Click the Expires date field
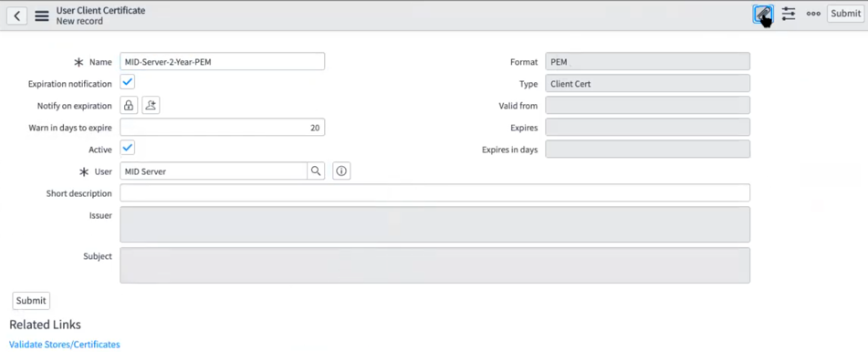Screen dimensions: 868x352 coord(648,128)
